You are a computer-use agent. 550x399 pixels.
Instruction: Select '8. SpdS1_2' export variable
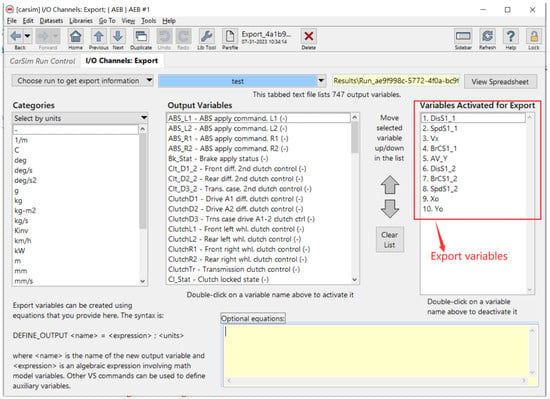[440, 189]
